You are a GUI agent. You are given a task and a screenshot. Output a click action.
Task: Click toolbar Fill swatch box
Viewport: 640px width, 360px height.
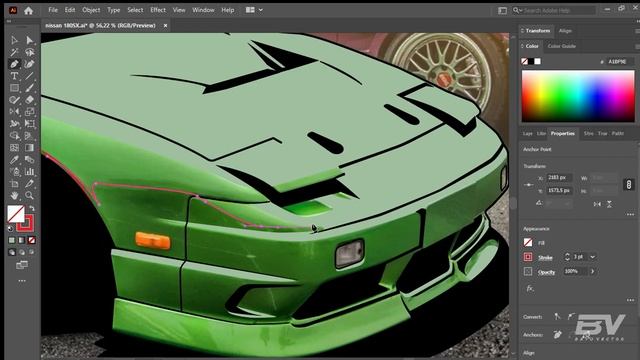coord(16,213)
